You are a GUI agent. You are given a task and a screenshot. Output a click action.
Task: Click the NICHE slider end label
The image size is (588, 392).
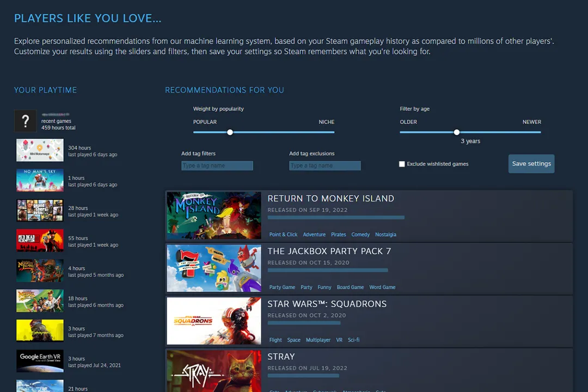[326, 122]
